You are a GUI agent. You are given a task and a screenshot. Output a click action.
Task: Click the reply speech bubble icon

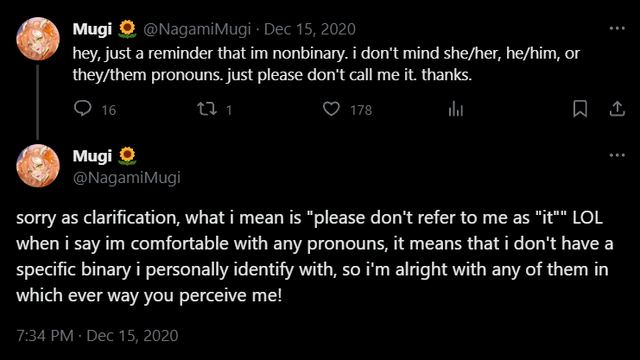pyautogui.click(x=82, y=109)
